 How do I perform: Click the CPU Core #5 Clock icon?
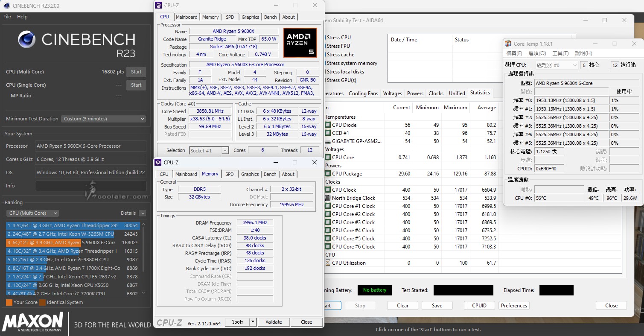pos(328,239)
